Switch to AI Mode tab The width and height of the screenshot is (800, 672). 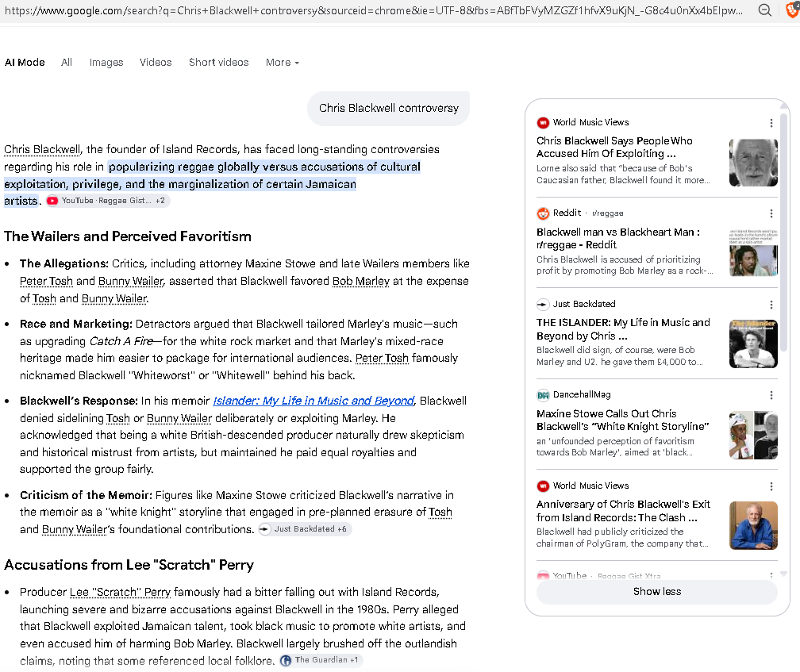pos(25,62)
